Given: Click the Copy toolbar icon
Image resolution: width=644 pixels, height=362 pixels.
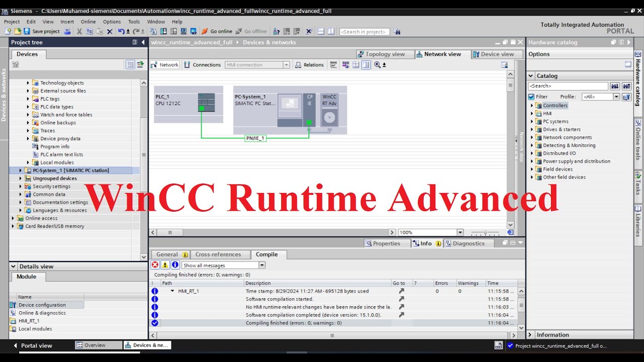Looking at the screenshot, I should (x=89, y=31).
